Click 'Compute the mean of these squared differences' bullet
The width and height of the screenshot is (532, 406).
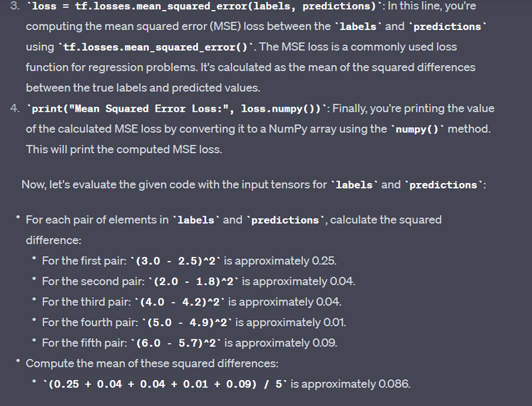pos(152,363)
